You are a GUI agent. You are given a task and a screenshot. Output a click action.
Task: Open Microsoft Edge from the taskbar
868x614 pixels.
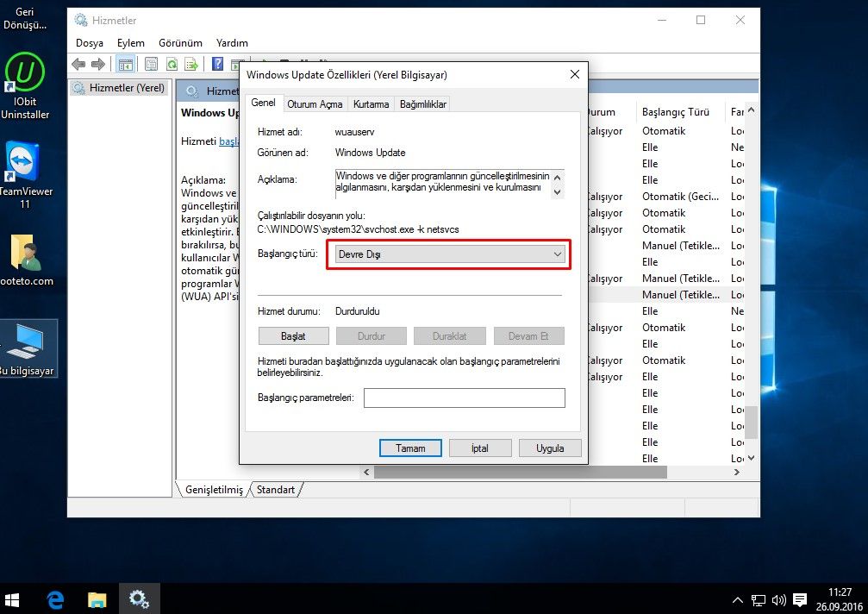[x=54, y=598]
